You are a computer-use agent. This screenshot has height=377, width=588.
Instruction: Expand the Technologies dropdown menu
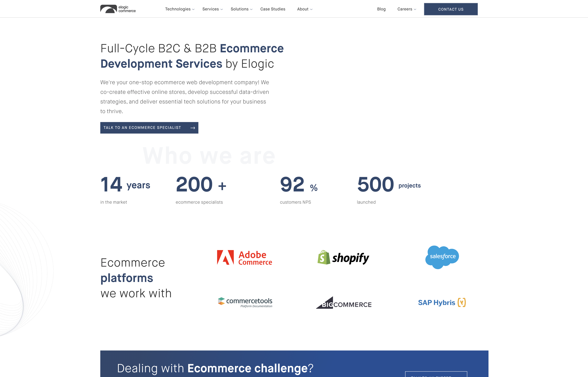pos(180,9)
